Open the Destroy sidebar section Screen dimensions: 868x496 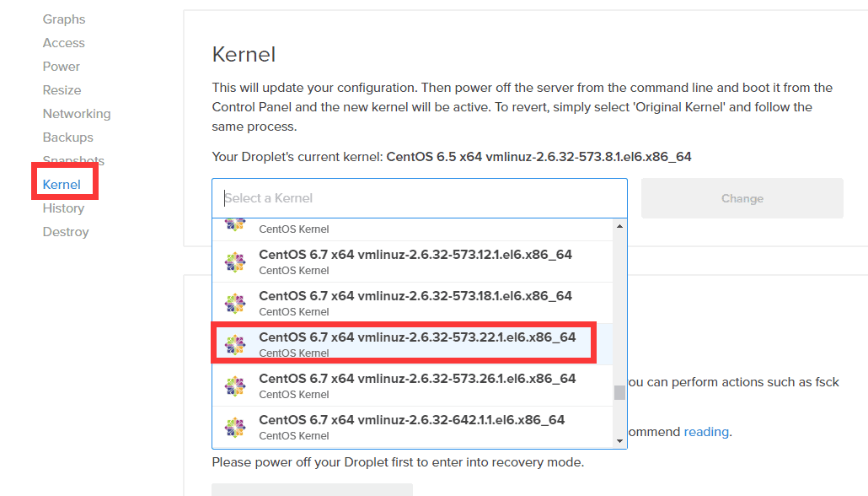point(66,232)
